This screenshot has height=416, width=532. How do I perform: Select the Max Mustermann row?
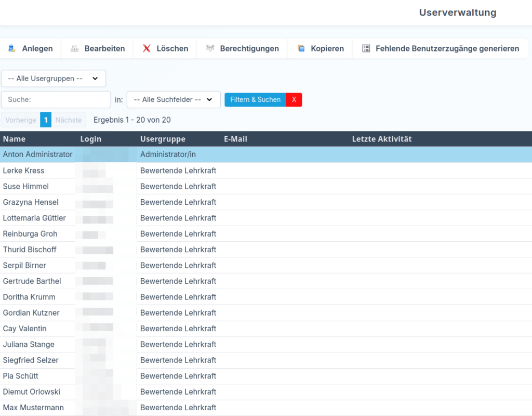click(33, 407)
